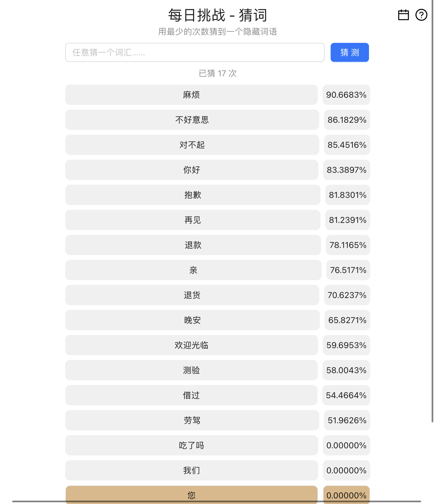Select the 退货 guess row
This screenshot has height=504, width=435.
[x=192, y=295]
